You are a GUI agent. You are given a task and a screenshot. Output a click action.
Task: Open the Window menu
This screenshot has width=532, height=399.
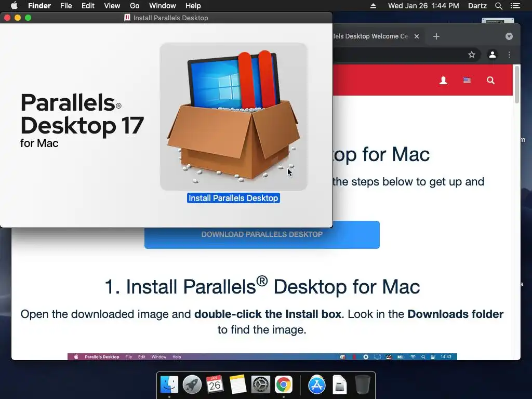pos(163,6)
